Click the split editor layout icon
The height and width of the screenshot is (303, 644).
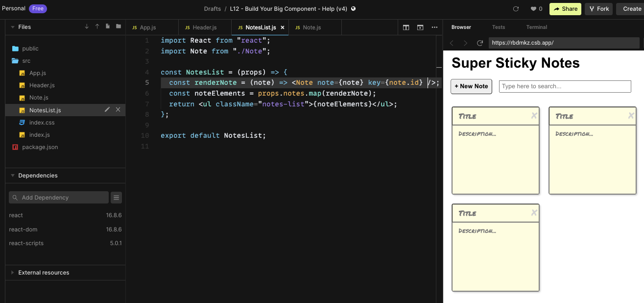pos(406,27)
